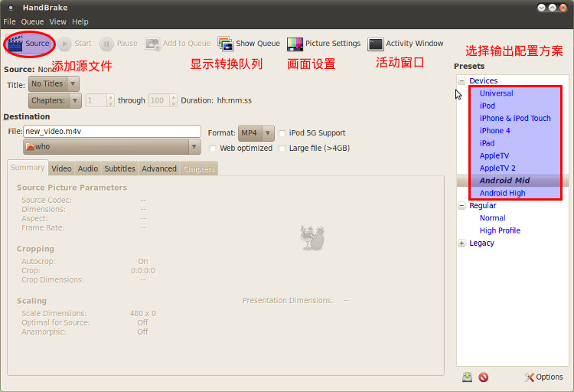
Task: Select the High Profile preset
Action: tap(500, 230)
